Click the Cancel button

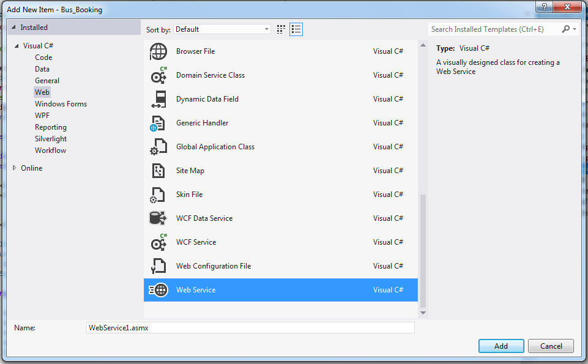(x=551, y=346)
